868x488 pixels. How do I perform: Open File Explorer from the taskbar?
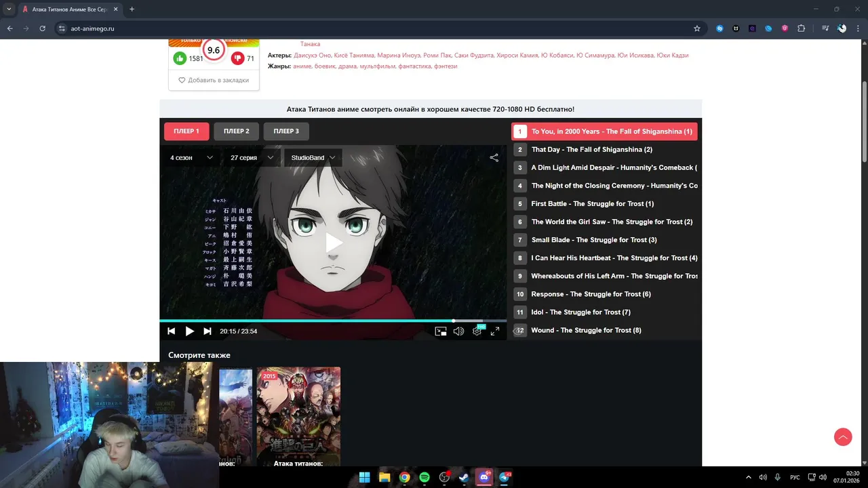pyautogui.click(x=384, y=477)
